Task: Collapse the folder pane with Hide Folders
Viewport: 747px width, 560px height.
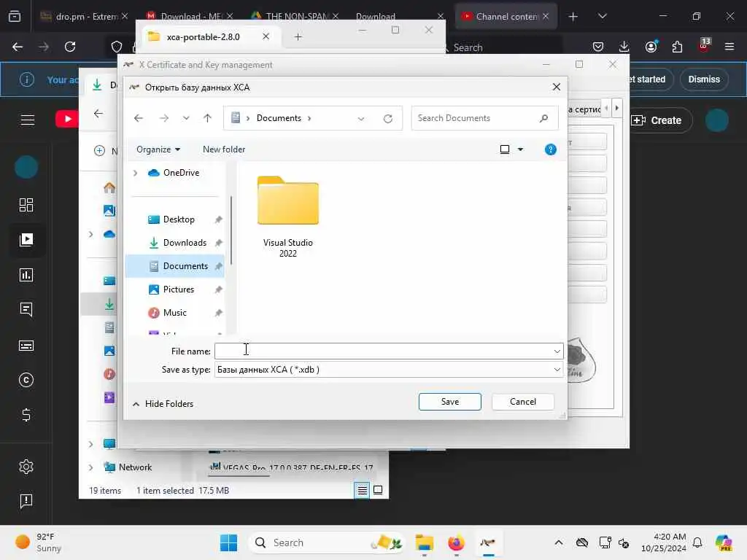Action: (x=163, y=404)
